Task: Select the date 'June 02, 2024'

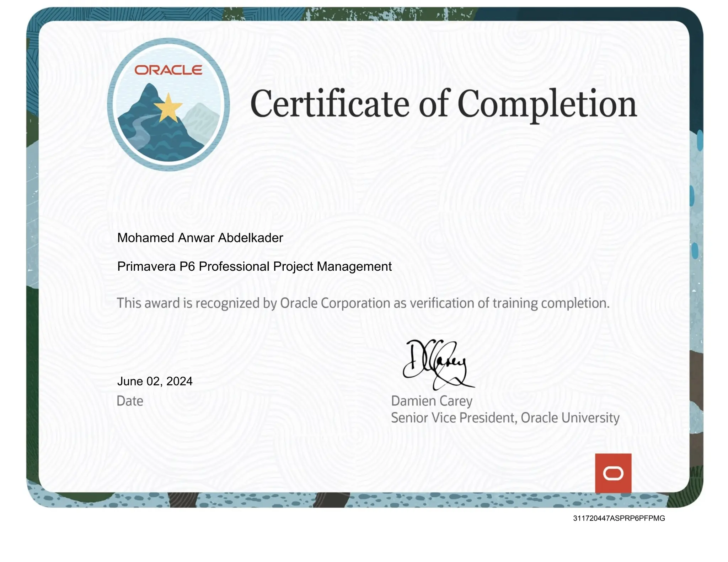Action: (x=155, y=382)
